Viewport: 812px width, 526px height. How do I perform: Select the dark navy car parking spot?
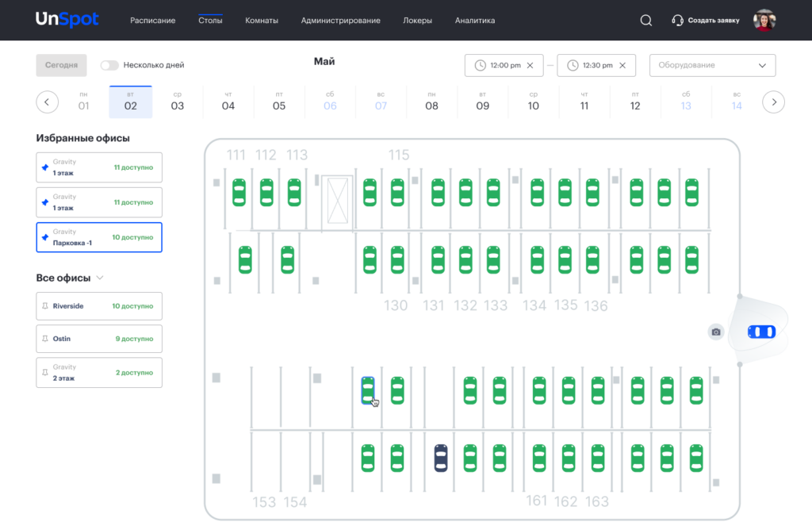[441, 458]
